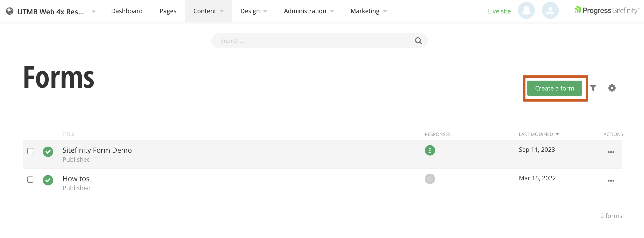Click the notifications bell icon
The height and width of the screenshot is (238, 644).
click(526, 11)
